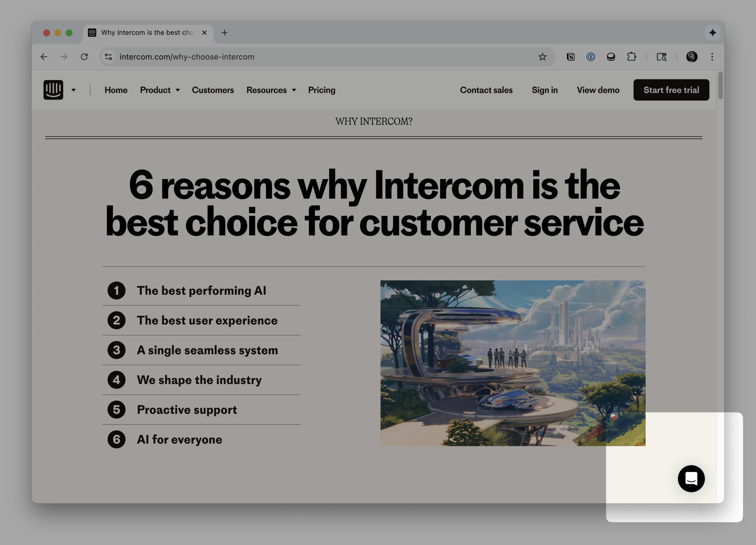Bookmark this page with the star icon
Screen dimensions: 756x545
point(542,57)
